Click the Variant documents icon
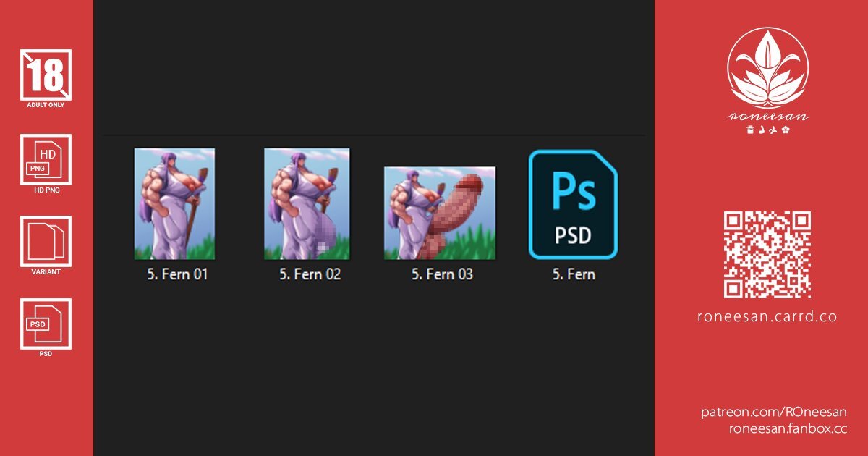868x456 pixels. point(46,242)
